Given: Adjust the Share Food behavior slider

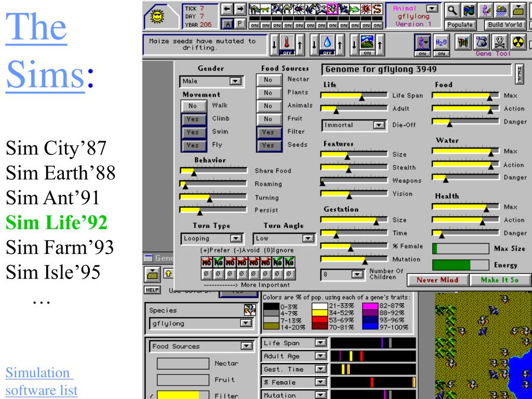Looking at the screenshot, I should 213,171.
